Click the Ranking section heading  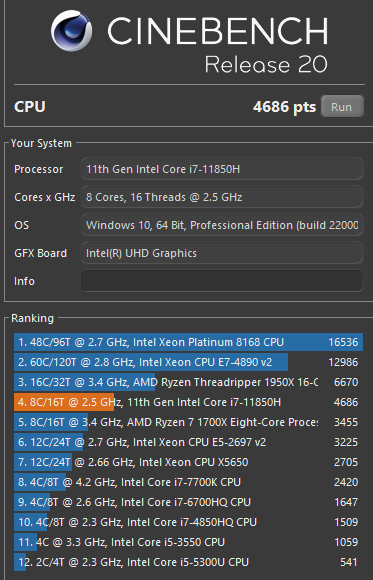32,318
